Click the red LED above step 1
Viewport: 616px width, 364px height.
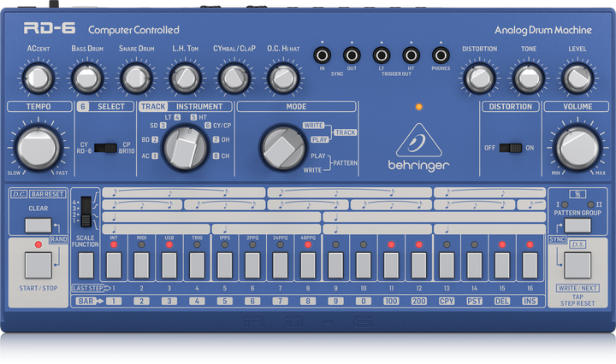[114, 244]
